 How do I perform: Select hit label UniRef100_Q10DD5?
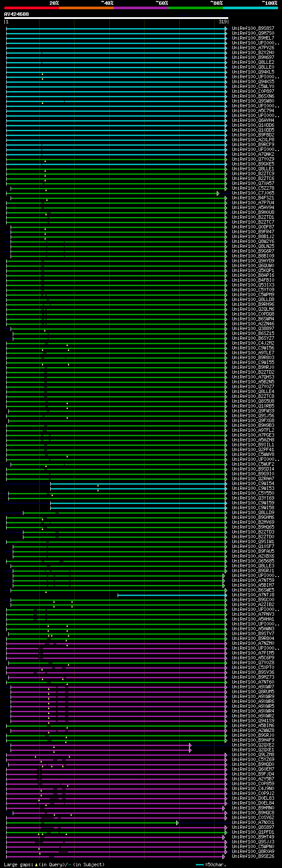pos(253,130)
